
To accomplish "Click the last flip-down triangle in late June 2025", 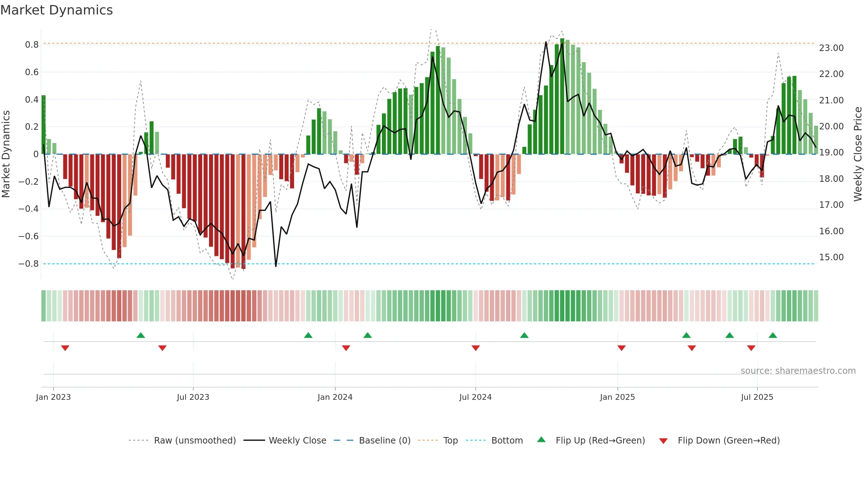I will [751, 348].
